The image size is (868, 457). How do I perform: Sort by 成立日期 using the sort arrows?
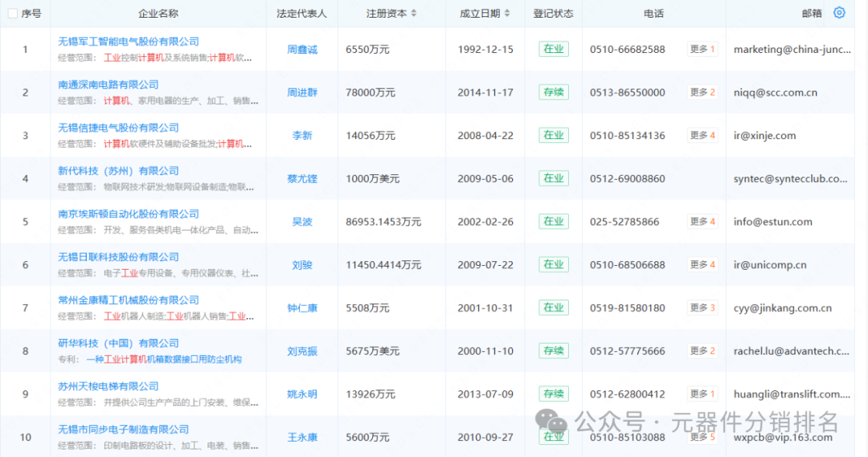point(507,14)
